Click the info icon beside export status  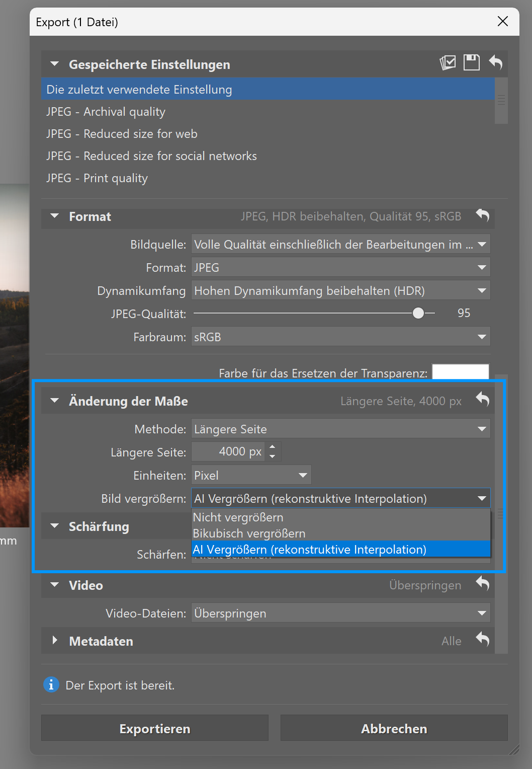coord(51,685)
